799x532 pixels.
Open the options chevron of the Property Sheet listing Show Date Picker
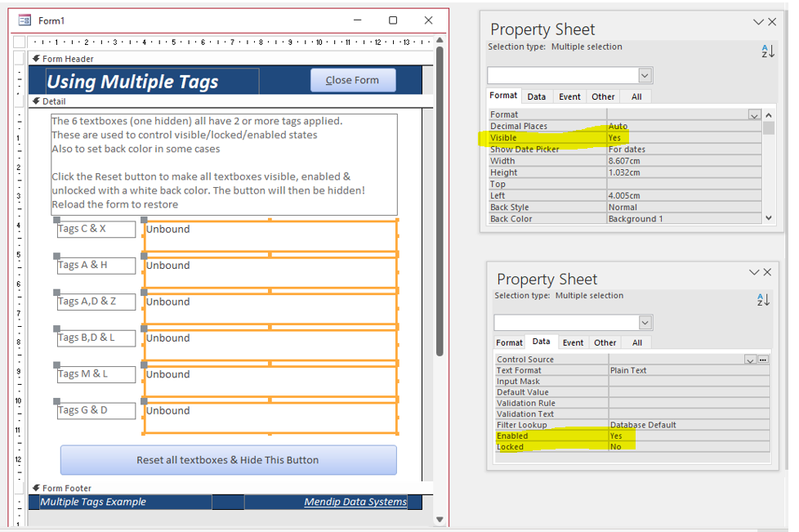pyautogui.click(x=758, y=21)
